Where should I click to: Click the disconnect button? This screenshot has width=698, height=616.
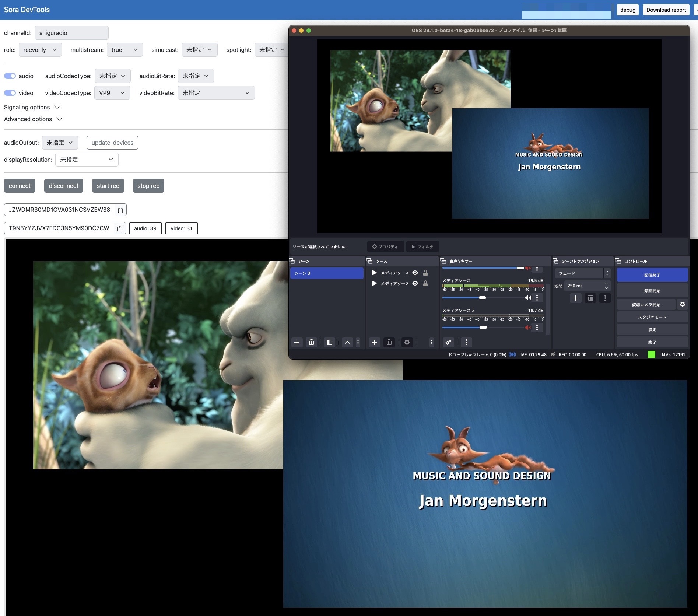point(64,186)
